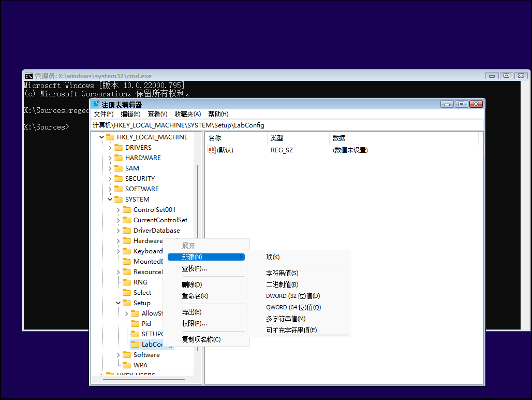Choose 项(K) from the submenu

tap(299, 257)
